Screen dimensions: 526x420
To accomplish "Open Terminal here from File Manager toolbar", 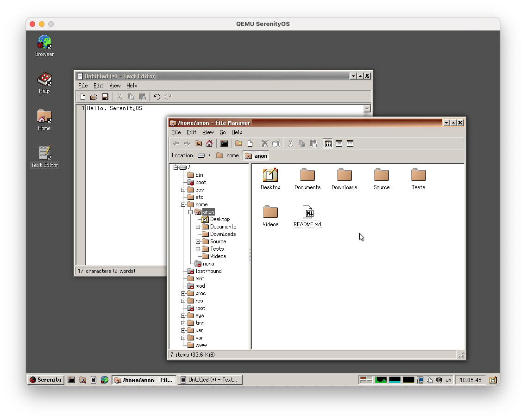I will point(224,144).
